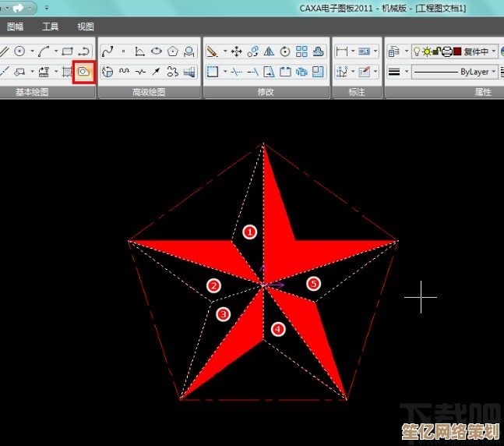Toggle layer on/off light bulb
This screenshot has height=446, width=504.
tap(417, 51)
